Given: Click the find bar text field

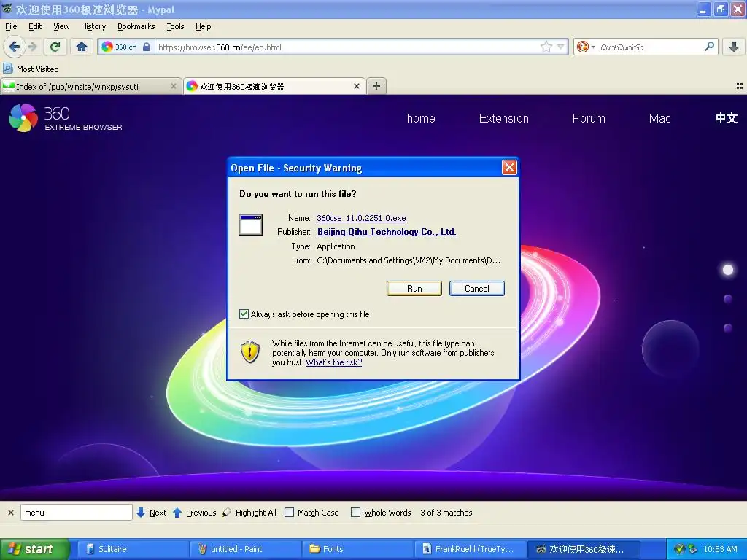Looking at the screenshot, I should (76, 513).
